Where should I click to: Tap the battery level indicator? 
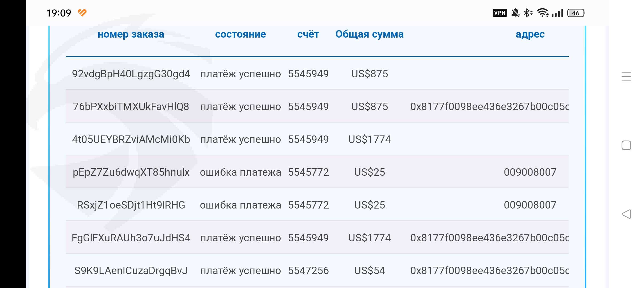576,13
